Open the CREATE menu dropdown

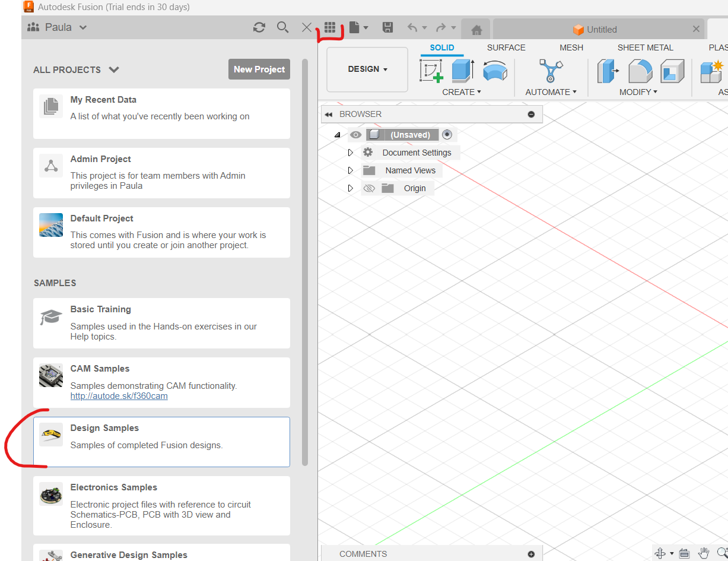(x=462, y=92)
